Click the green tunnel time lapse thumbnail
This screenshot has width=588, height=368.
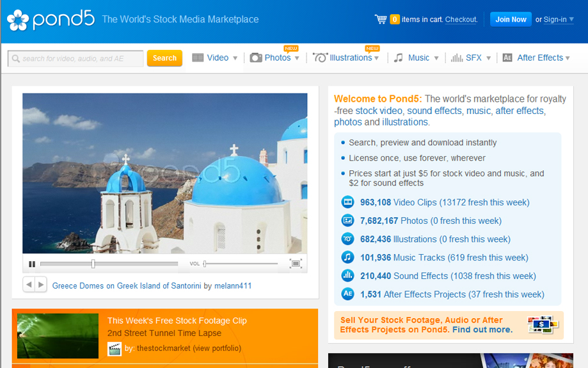(58, 336)
